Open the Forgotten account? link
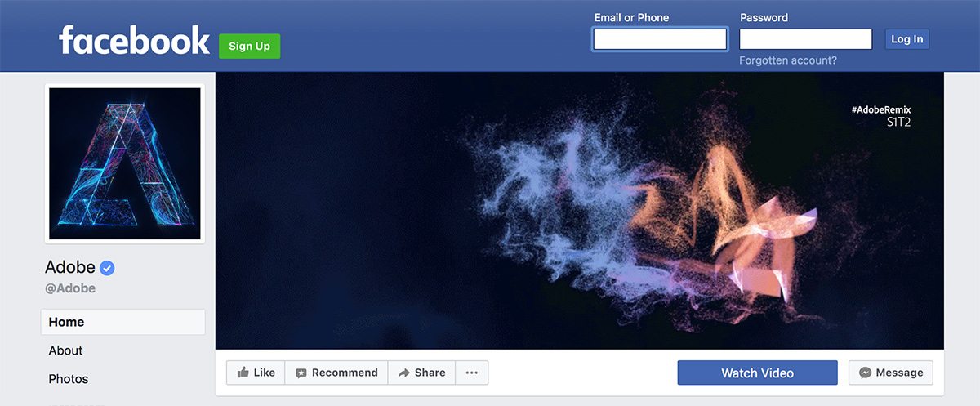Viewport: 980px width, 406px height. 788,60
